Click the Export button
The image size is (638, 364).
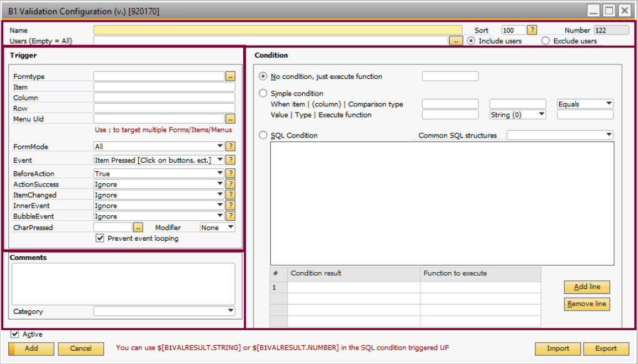point(606,348)
